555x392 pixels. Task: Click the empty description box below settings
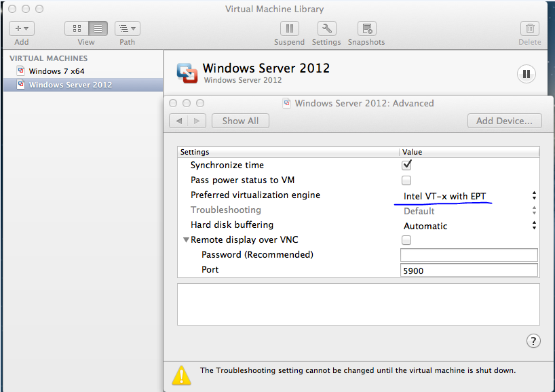[358, 305]
